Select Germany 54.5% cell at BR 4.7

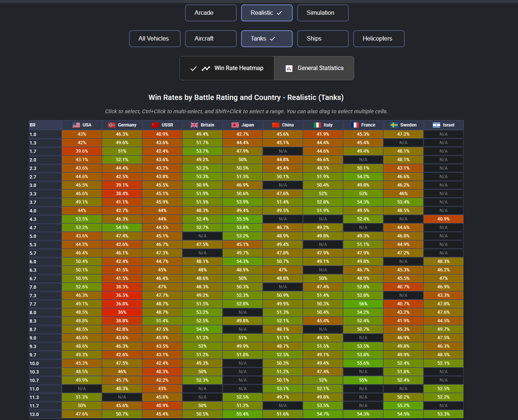click(x=122, y=228)
